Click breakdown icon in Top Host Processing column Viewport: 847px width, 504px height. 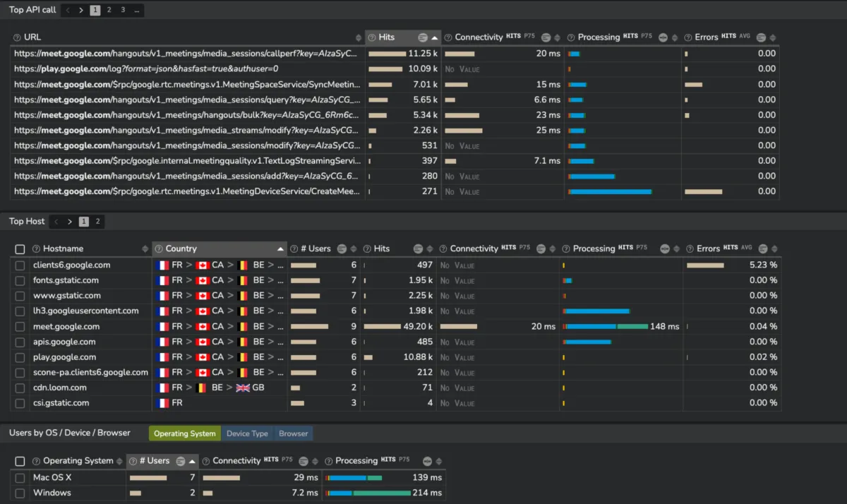(664, 249)
